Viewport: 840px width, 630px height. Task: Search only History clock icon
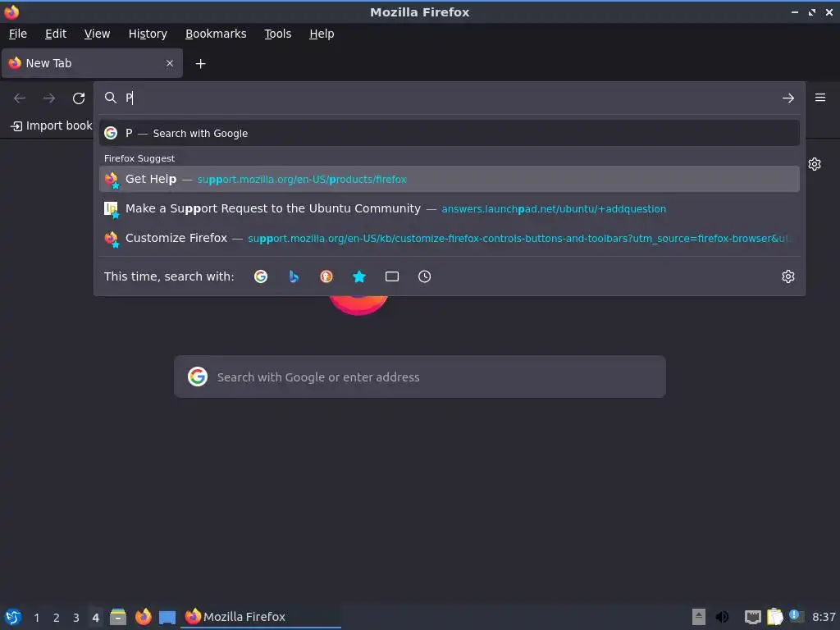click(x=424, y=276)
